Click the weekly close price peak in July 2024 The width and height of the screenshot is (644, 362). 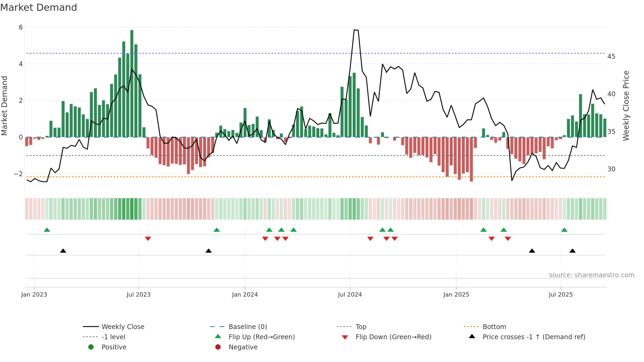click(354, 30)
